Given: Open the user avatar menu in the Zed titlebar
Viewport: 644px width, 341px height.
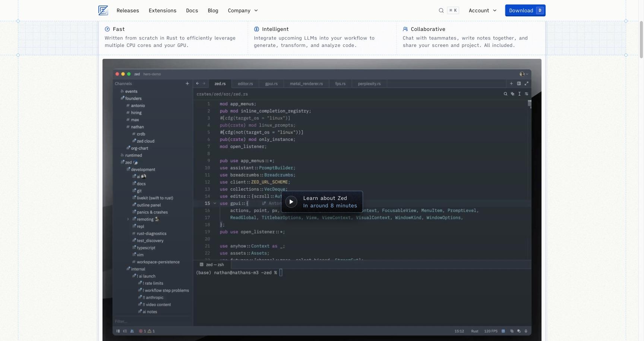Looking at the screenshot, I should (x=524, y=74).
